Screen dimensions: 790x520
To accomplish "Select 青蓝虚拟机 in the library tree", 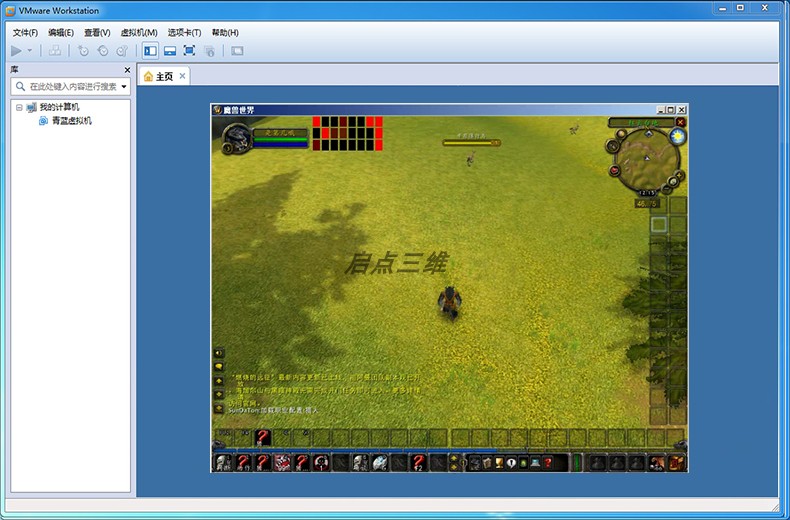I will [72, 121].
